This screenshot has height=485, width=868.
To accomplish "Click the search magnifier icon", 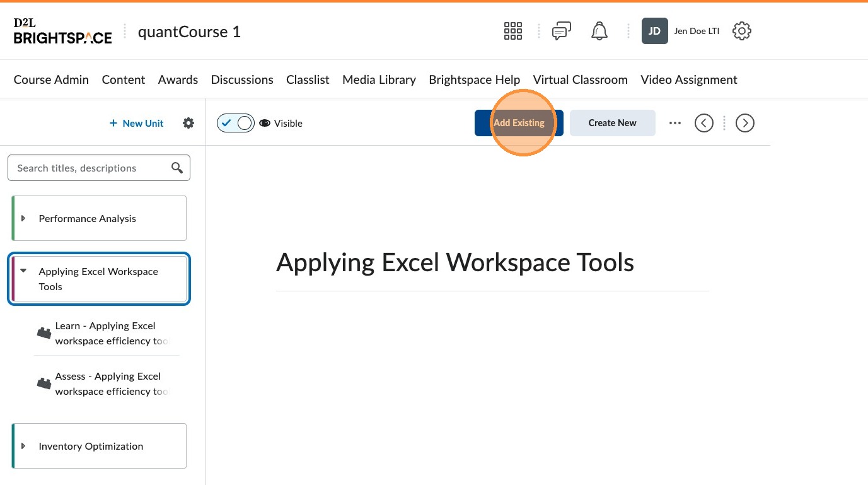I will pyautogui.click(x=177, y=168).
